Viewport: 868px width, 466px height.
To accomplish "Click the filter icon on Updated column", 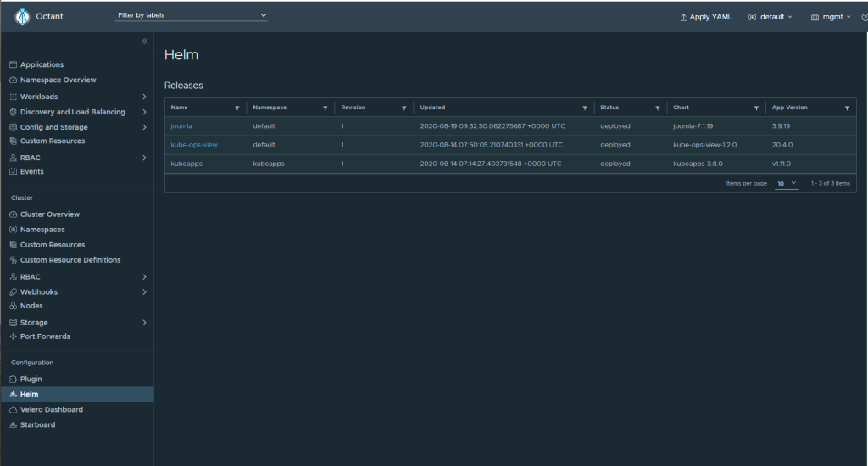I will pos(584,108).
